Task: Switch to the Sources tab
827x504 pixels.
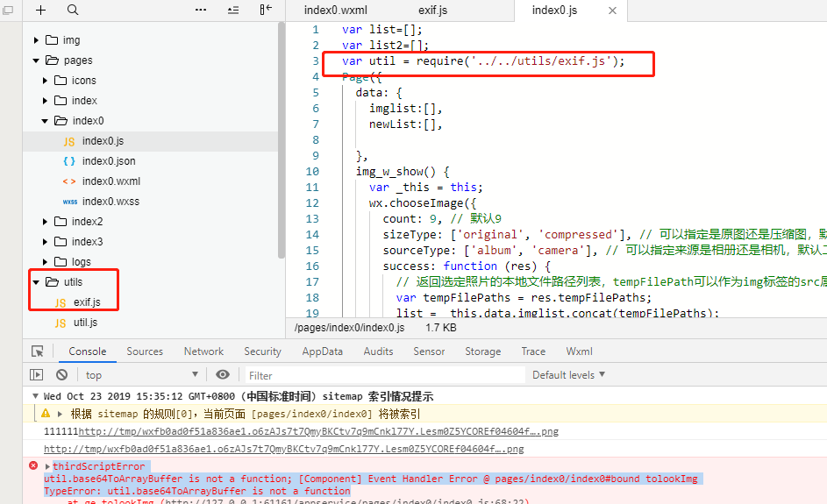Action: pyautogui.click(x=145, y=351)
